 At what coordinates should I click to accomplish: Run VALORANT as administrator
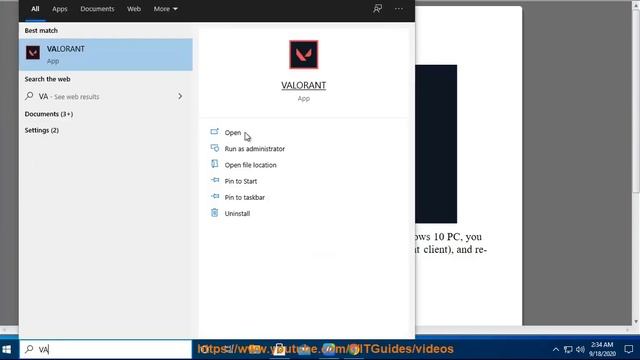click(255, 149)
